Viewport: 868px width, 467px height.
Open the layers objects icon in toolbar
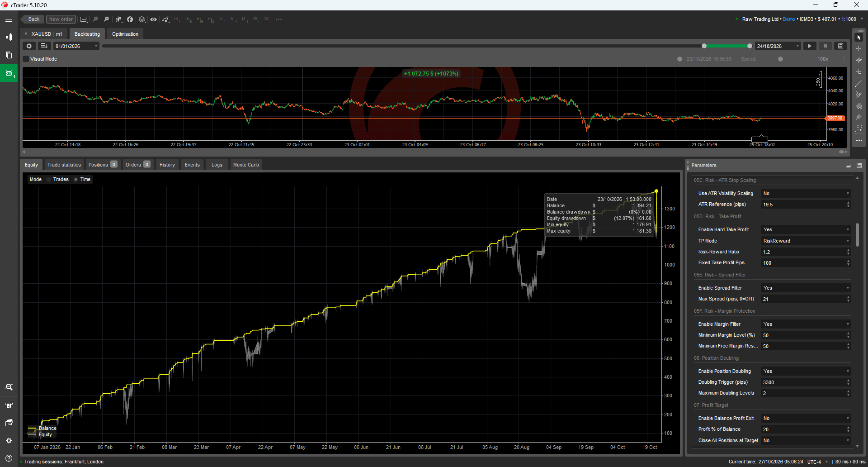[x=142, y=19]
